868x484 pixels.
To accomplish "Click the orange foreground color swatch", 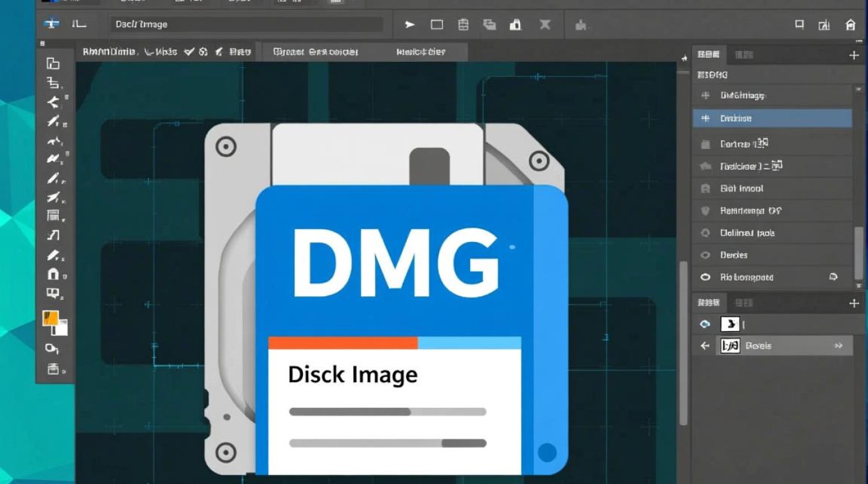I will [50, 318].
